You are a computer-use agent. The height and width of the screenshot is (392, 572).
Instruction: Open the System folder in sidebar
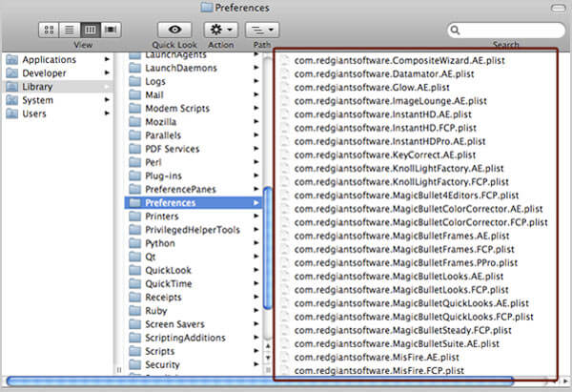click(38, 100)
